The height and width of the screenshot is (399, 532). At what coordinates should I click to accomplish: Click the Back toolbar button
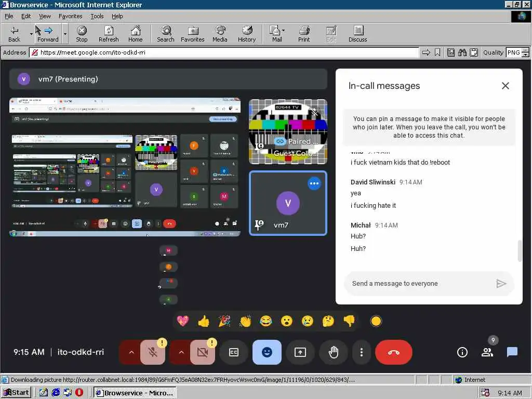coord(14,34)
